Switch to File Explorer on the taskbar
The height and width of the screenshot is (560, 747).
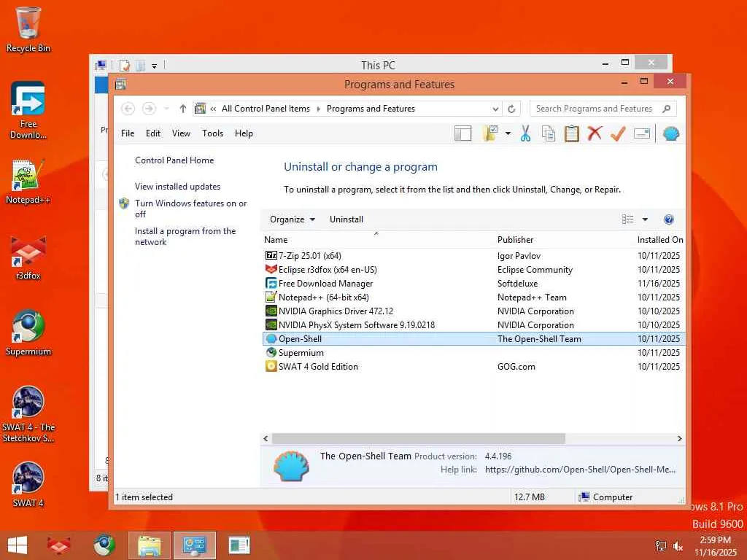pos(149,545)
